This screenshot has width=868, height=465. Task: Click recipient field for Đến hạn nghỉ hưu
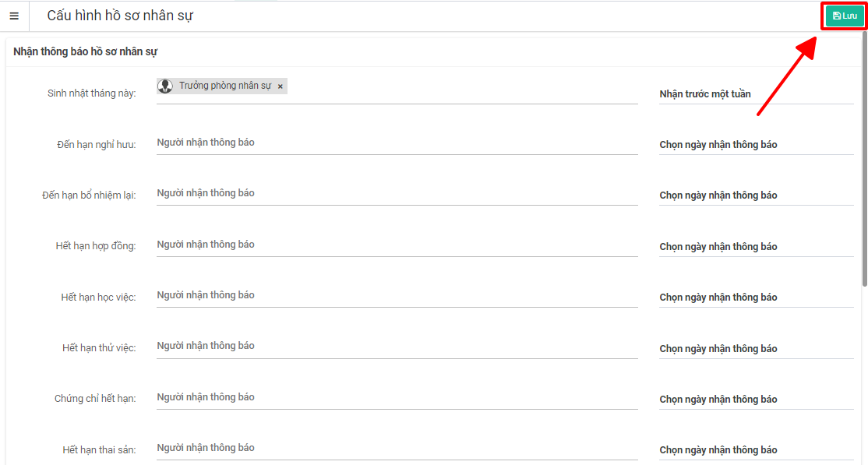(397, 143)
